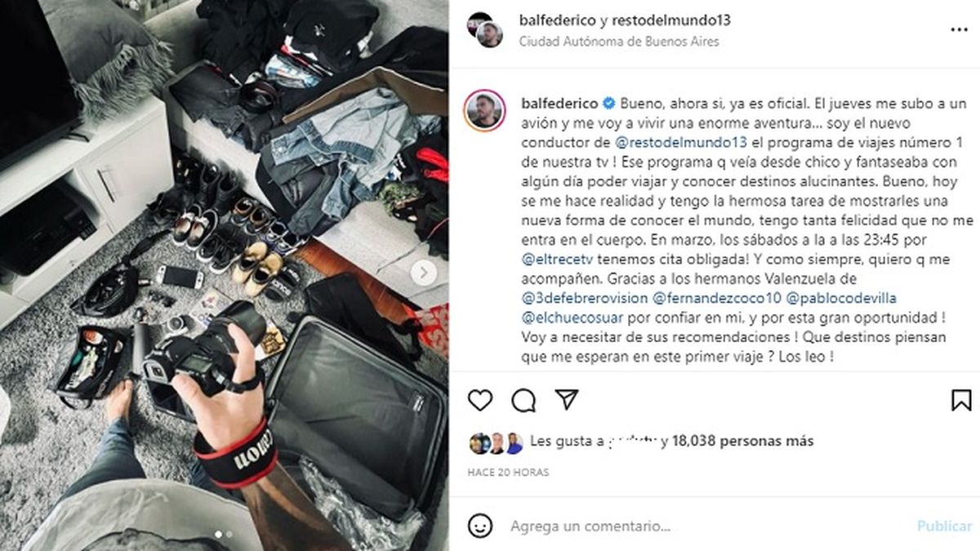Open the emoji picker smiley icon
Image resolution: width=980 pixels, height=551 pixels.
point(480,526)
